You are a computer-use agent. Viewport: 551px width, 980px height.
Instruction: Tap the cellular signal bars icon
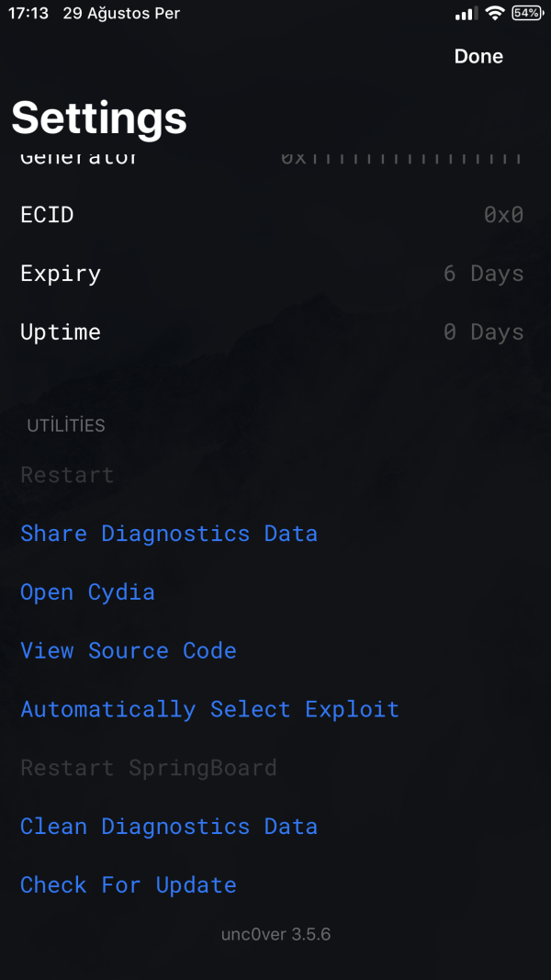(467, 14)
